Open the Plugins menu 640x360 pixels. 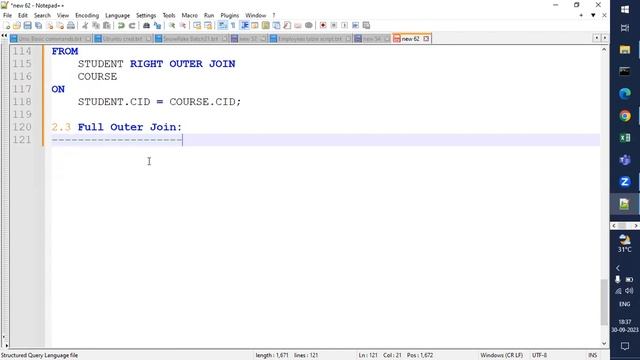(230, 15)
